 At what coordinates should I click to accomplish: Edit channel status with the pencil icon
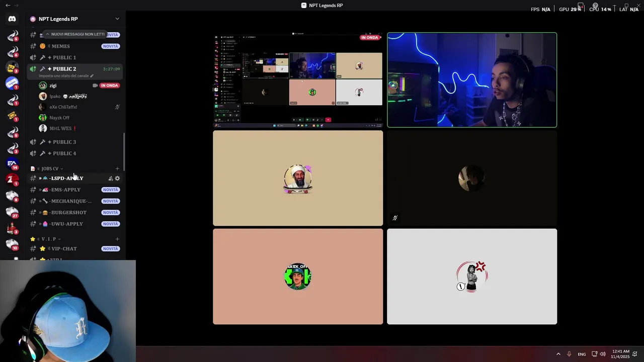click(x=92, y=76)
